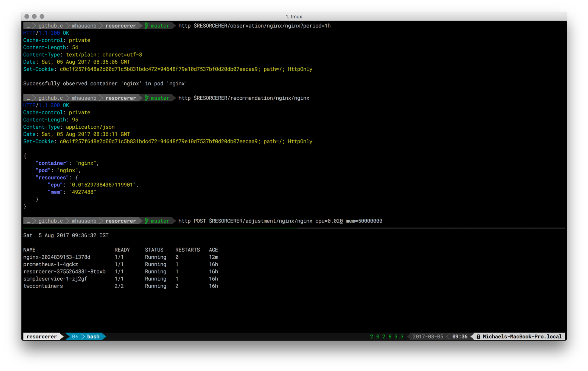Screen dimensions: 588x371
Task: Click the twocontainers pod row name
Action: tap(43, 286)
